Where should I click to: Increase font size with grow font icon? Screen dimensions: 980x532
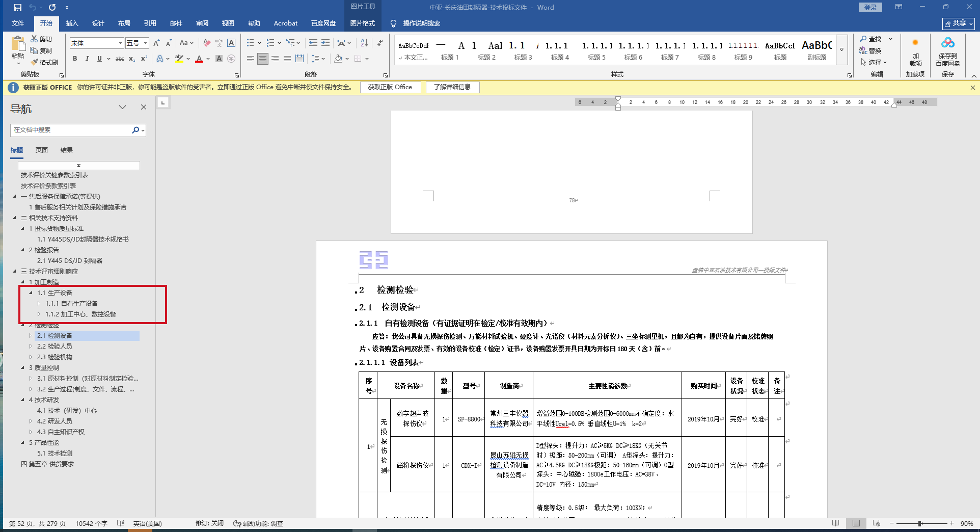(x=156, y=43)
